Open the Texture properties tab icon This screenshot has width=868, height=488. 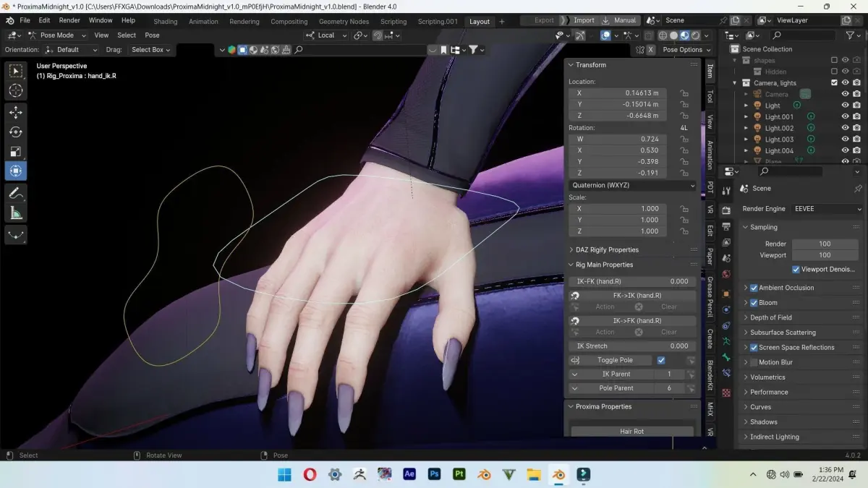pos(726,393)
